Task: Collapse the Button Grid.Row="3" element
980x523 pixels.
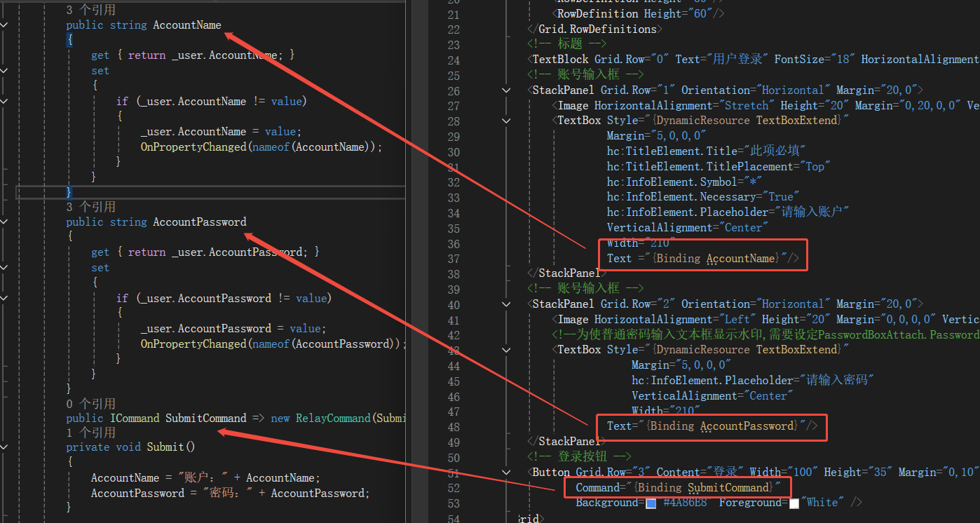Action: pos(506,473)
